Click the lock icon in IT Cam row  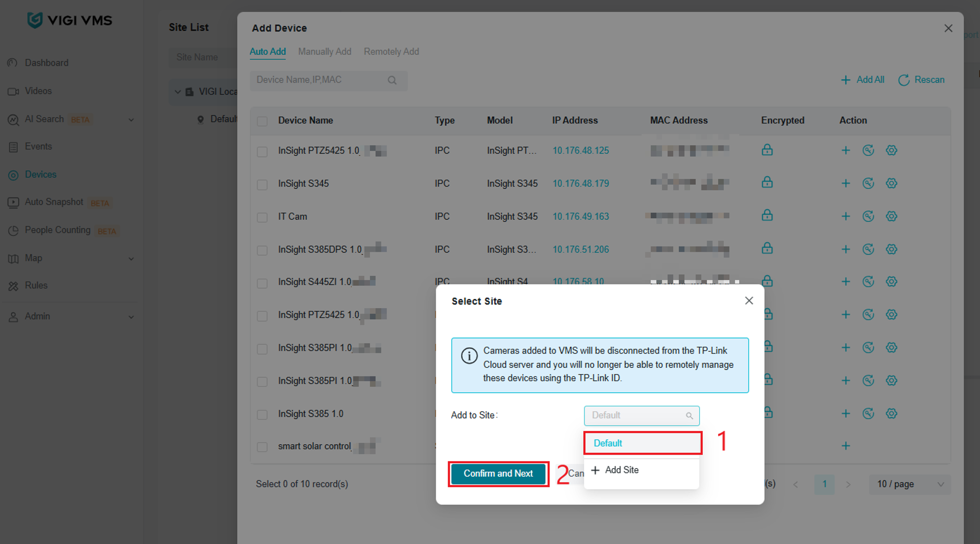pos(767,215)
